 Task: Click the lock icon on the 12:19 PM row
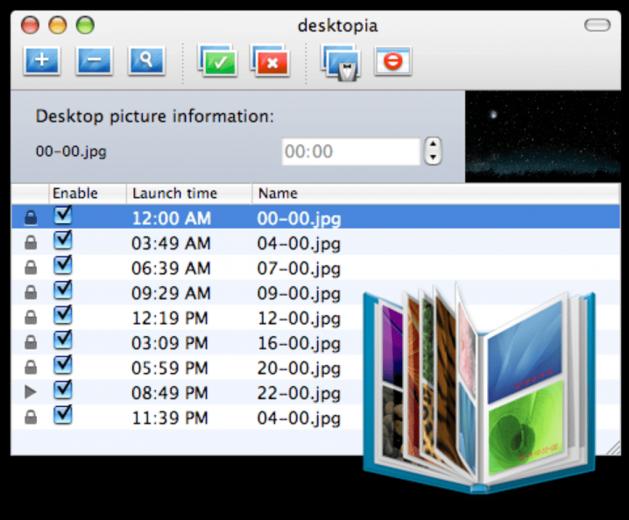pyautogui.click(x=30, y=317)
